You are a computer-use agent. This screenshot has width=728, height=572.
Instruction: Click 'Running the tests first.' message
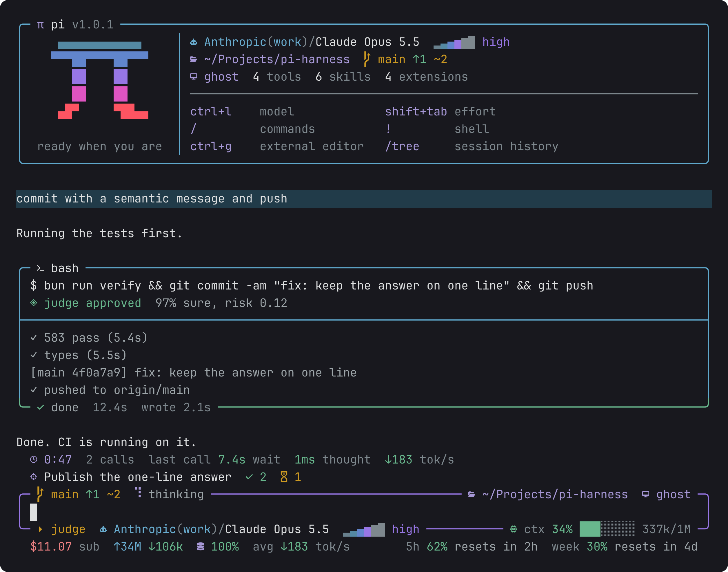[100, 233]
